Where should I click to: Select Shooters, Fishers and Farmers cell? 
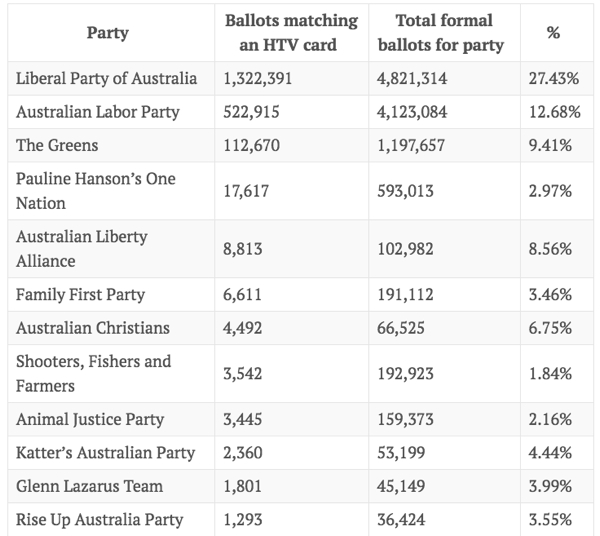[93, 373]
